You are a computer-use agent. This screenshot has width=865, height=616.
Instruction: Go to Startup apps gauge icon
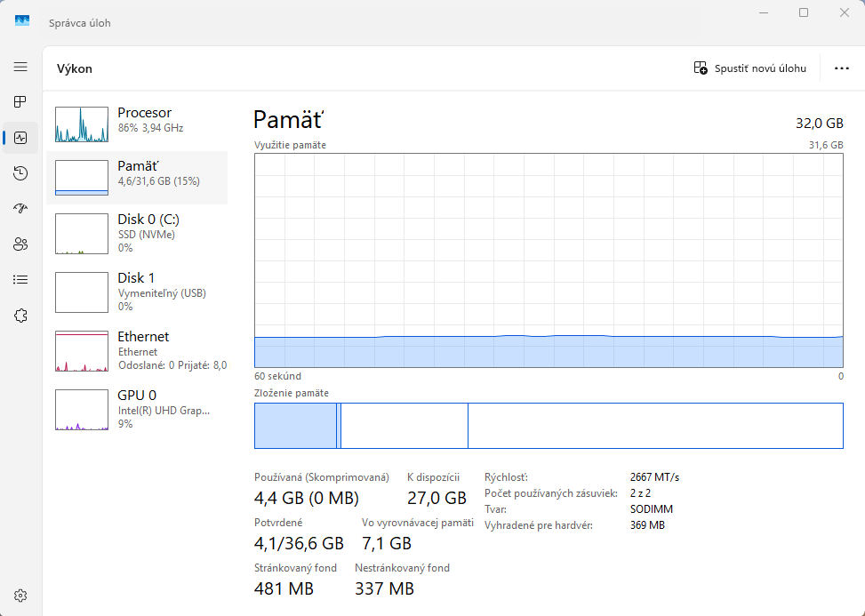[x=20, y=209]
